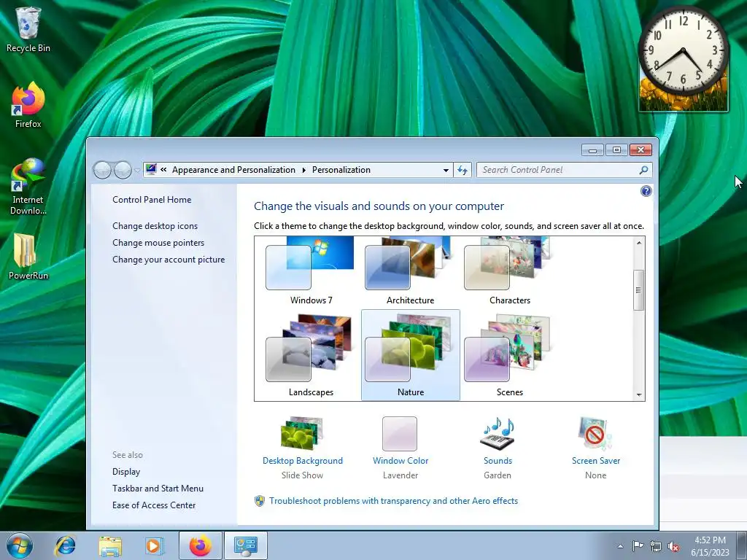Launch Internet Explorer from taskbar
This screenshot has height=560, width=747.
pos(65,545)
